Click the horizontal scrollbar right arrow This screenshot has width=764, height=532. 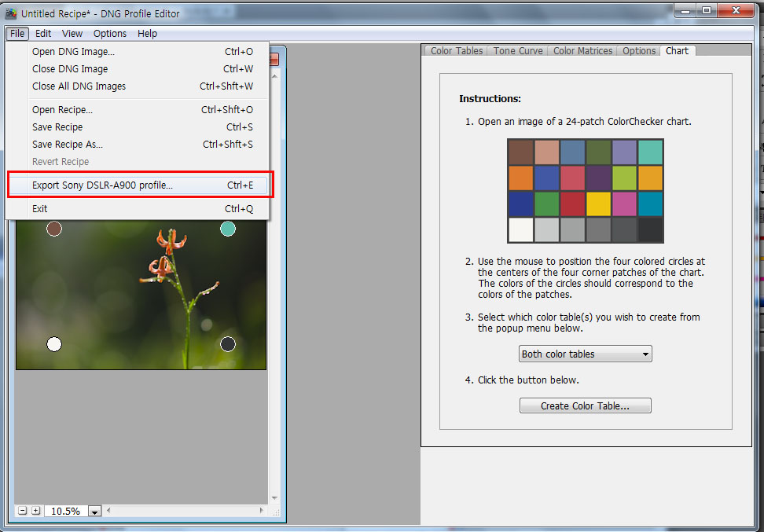click(x=263, y=511)
